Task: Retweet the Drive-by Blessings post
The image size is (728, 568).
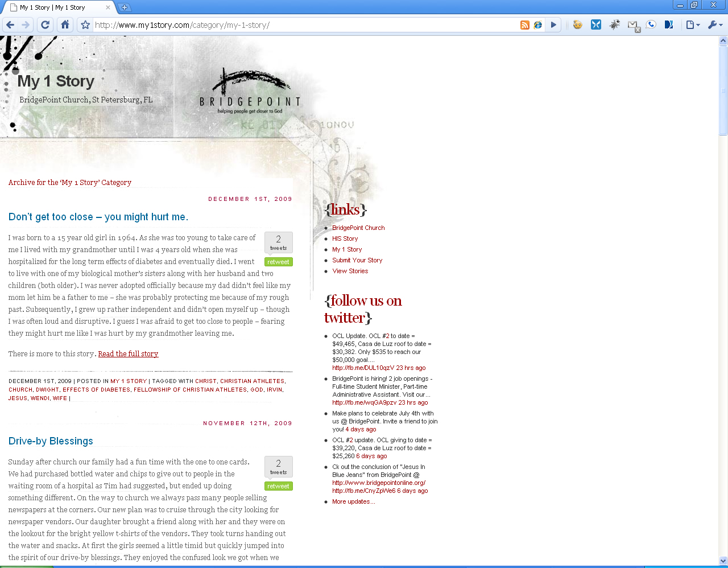Action: (279, 486)
